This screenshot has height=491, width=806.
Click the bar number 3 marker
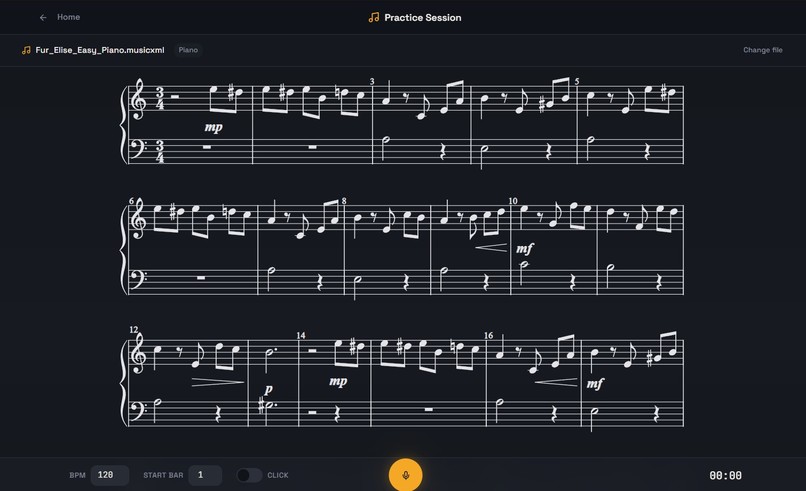coord(372,81)
